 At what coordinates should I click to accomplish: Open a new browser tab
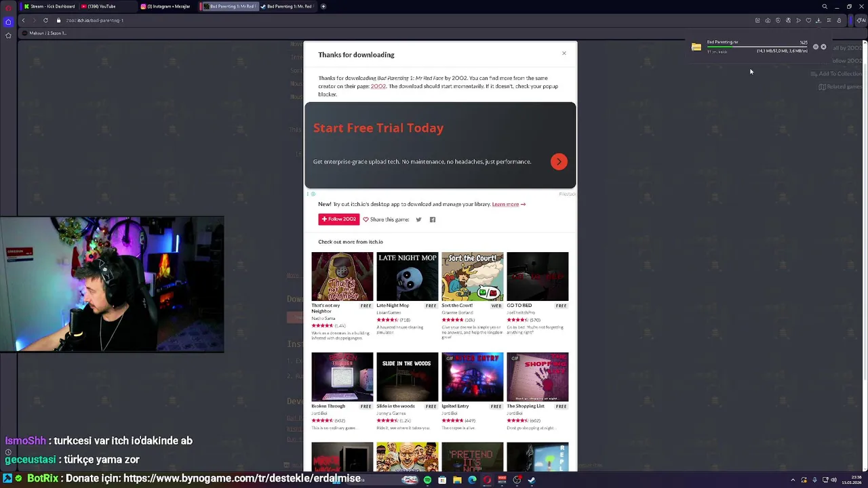(x=323, y=6)
